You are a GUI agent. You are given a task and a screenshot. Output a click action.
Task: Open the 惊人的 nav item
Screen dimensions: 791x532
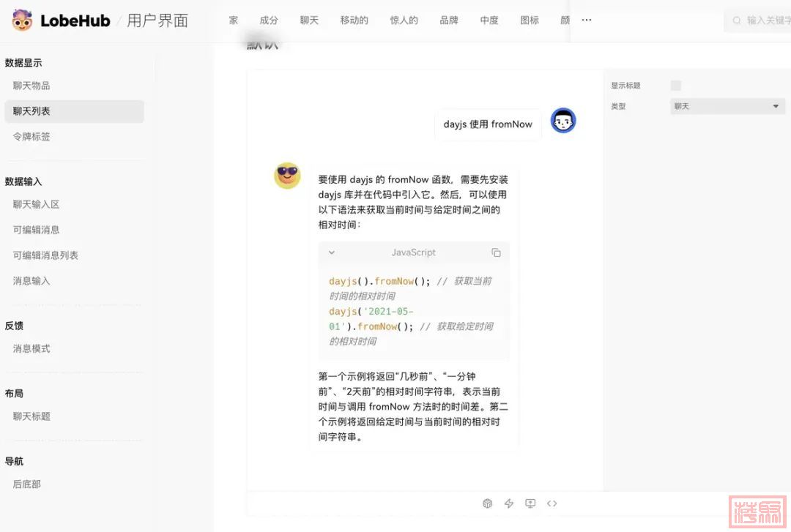(404, 20)
